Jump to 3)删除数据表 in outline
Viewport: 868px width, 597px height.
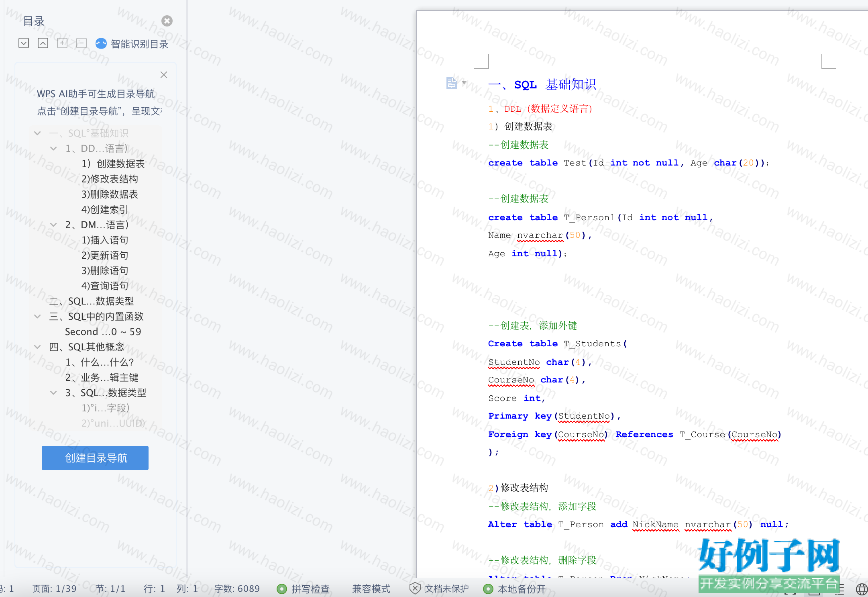(110, 194)
